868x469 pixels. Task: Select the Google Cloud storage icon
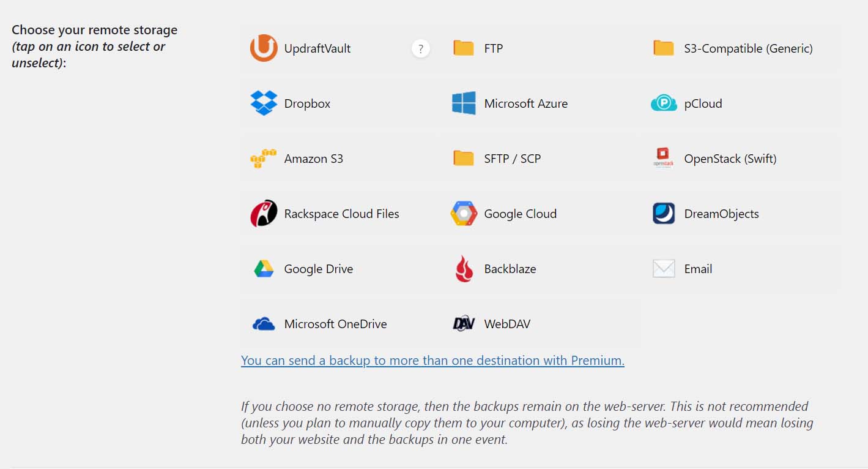(x=464, y=213)
